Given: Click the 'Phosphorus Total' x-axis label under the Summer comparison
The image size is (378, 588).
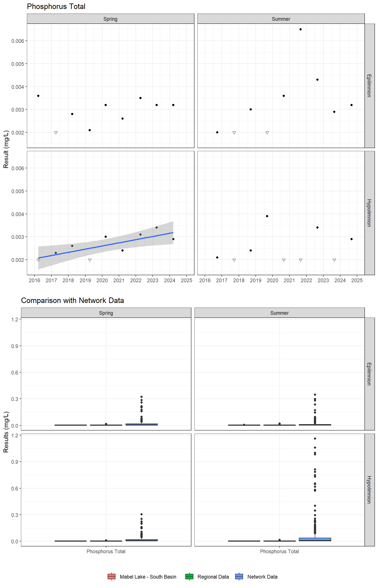Looking at the screenshot, I should pyautogui.click(x=280, y=551).
